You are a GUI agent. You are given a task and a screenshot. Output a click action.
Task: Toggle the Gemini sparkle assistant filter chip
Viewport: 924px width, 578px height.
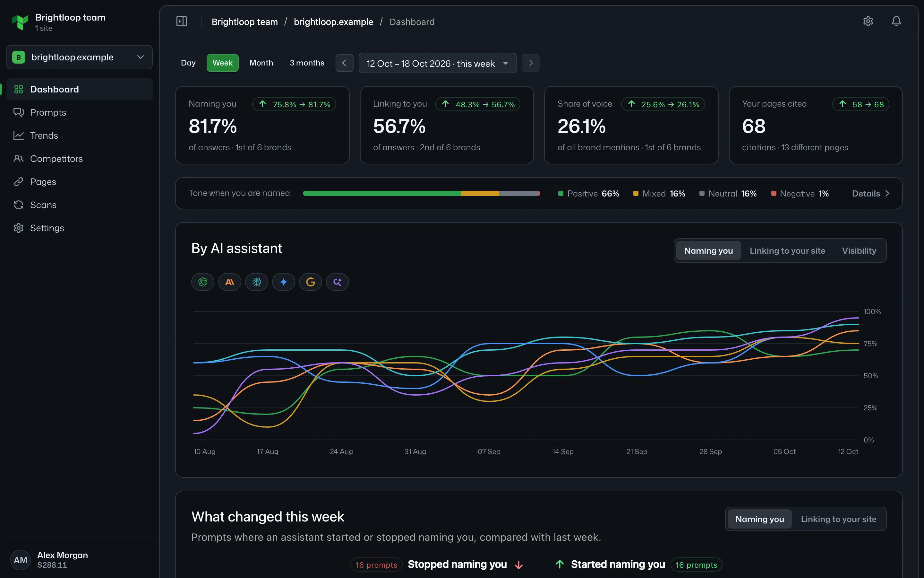tap(284, 282)
